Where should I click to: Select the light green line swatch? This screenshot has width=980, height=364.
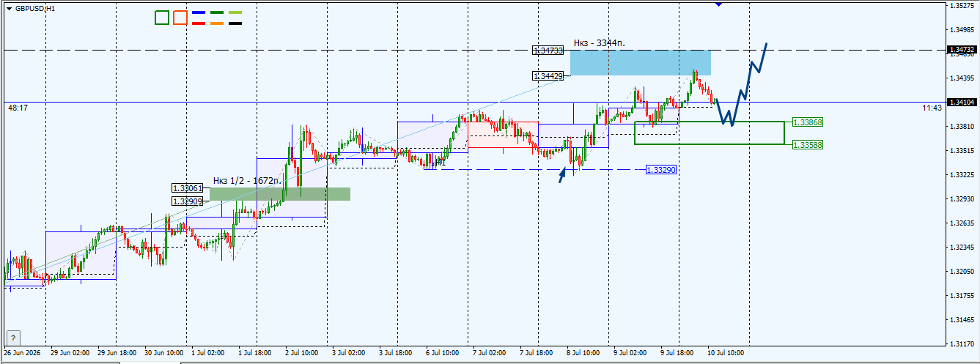[x=235, y=13]
